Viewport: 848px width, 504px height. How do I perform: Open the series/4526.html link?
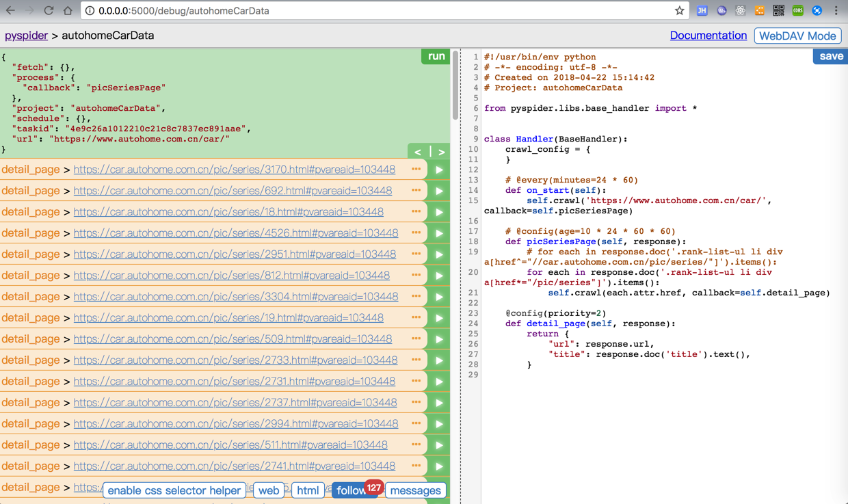(236, 233)
